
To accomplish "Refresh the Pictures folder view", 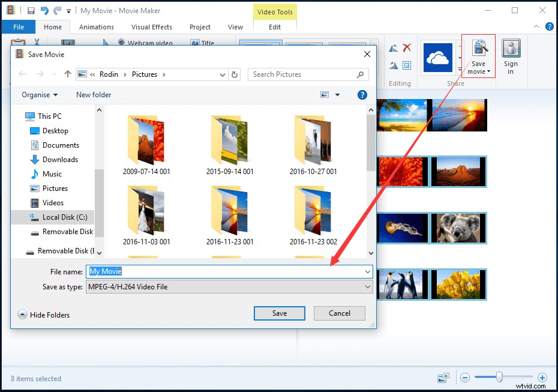I will coord(234,74).
